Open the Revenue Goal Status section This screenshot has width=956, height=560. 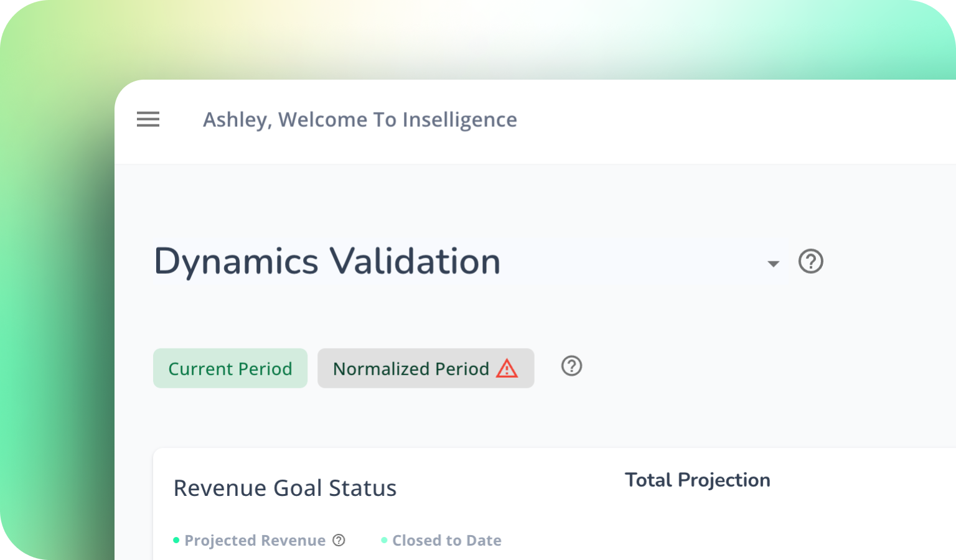pyautogui.click(x=285, y=488)
